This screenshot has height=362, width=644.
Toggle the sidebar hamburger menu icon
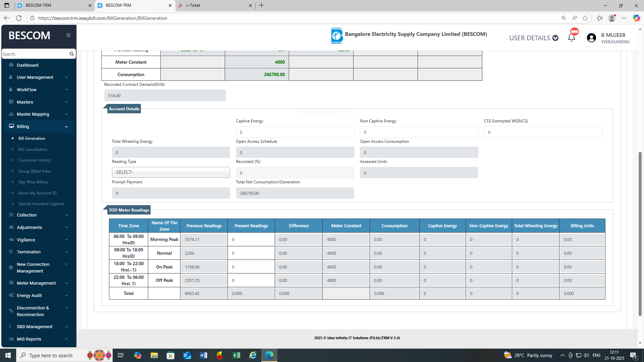[68, 35]
